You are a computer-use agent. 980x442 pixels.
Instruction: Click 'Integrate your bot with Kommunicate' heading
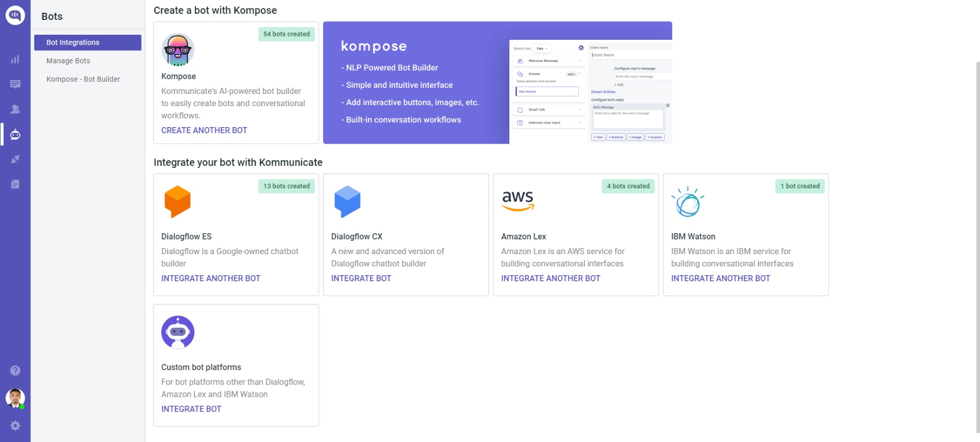coord(238,162)
